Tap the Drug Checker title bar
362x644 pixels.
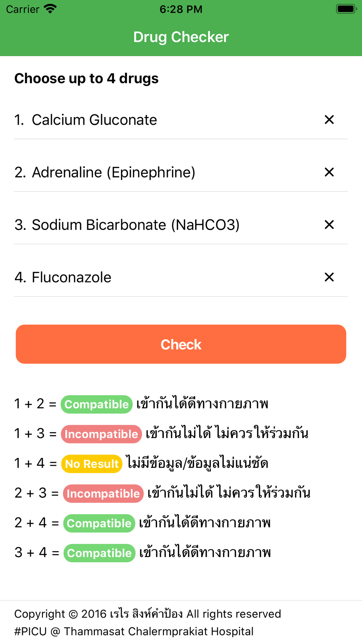tap(181, 37)
